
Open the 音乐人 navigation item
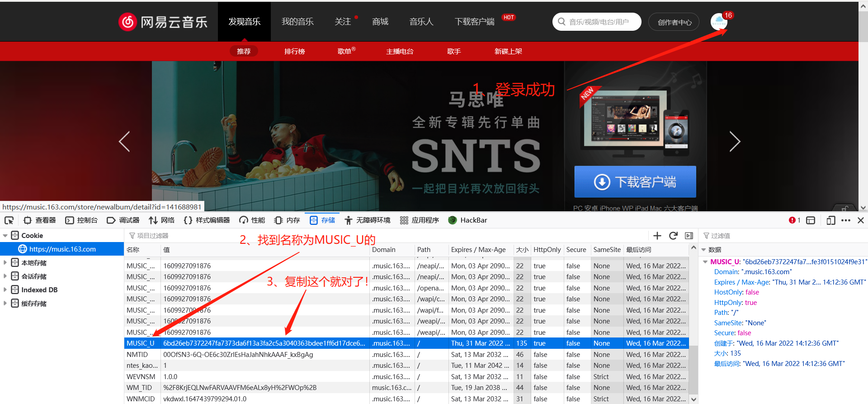pyautogui.click(x=421, y=21)
